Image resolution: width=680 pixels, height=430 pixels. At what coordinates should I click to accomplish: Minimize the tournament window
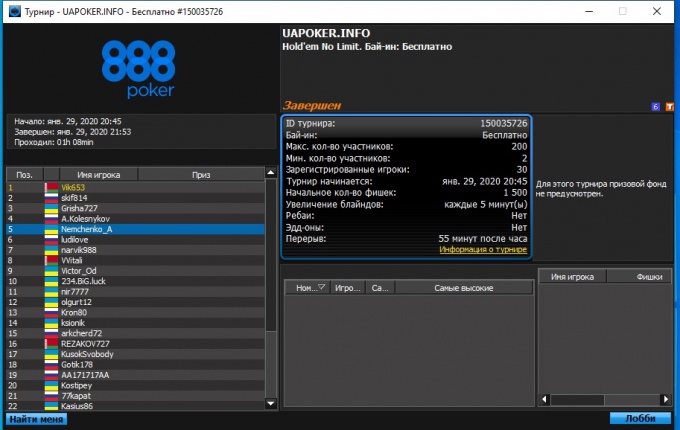[589, 11]
